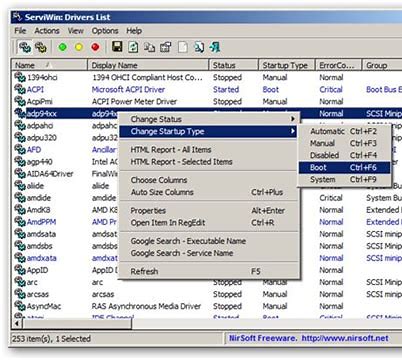Viewport: 402px width, 360px height.
Task: Click the gear icon beside AcpiPmi
Action: click(20, 101)
